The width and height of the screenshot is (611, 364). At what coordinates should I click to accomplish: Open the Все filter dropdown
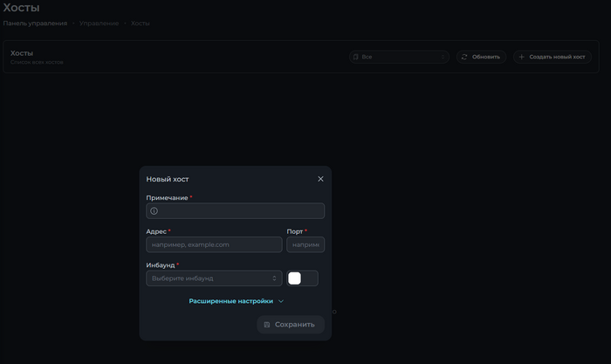pyautogui.click(x=400, y=57)
